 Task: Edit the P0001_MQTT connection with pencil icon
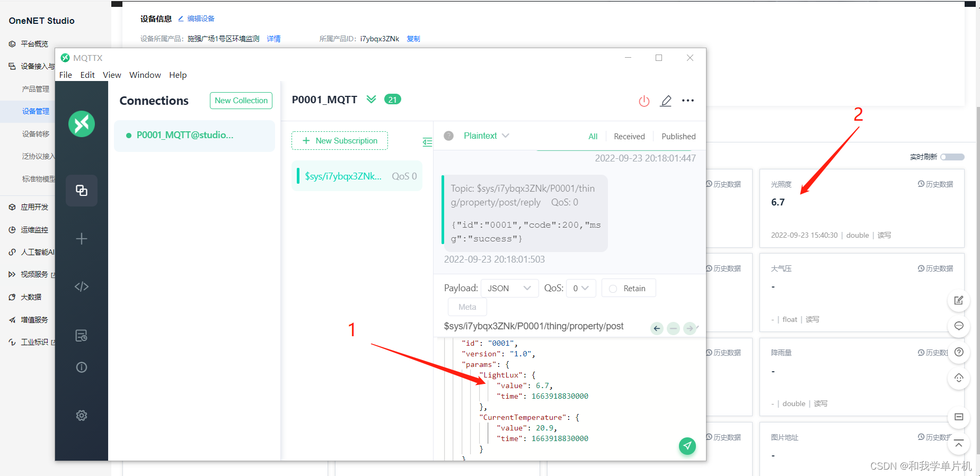666,101
